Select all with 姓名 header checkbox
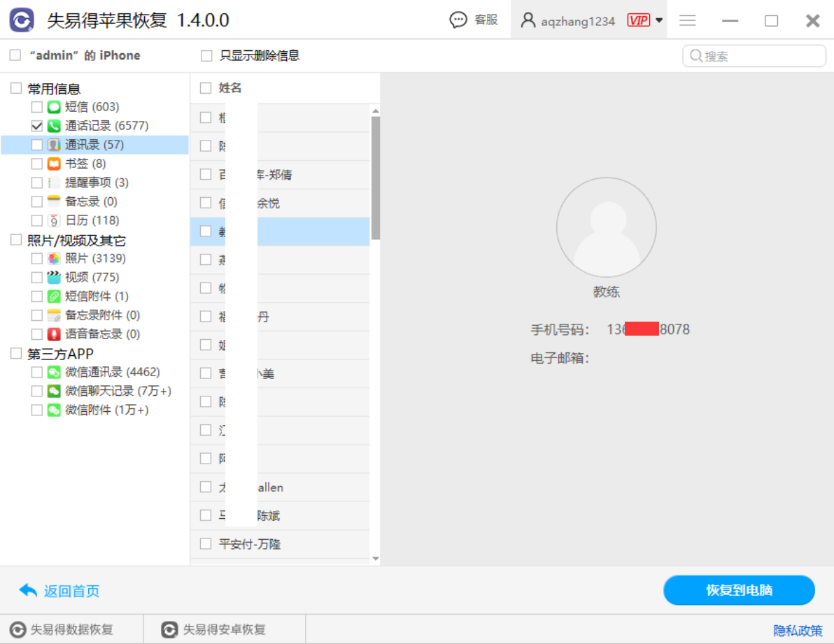The width and height of the screenshot is (834, 644). pos(205,87)
